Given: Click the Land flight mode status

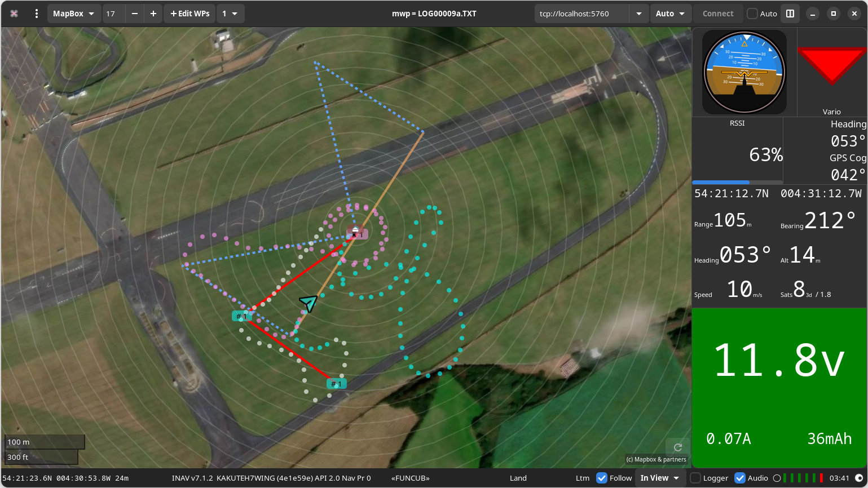Looking at the screenshot, I should 518,478.
